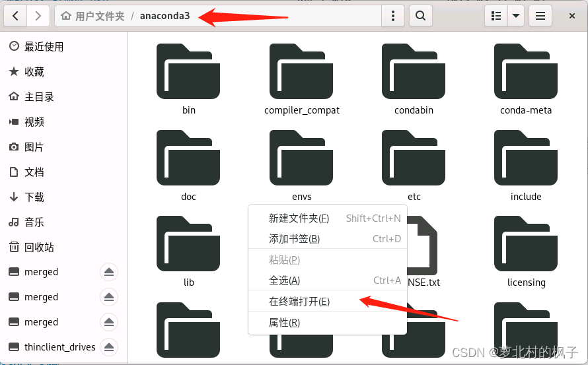Open the path bar three-dot menu

392,16
